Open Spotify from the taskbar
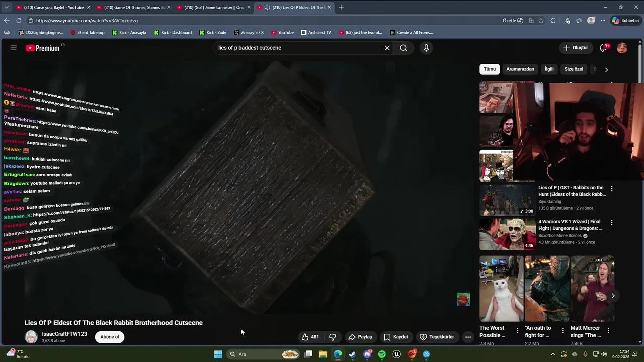 (x=382, y=354)
